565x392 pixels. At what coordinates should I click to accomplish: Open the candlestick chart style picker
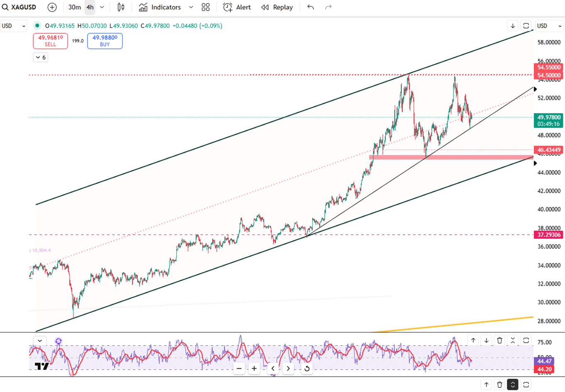121,7
